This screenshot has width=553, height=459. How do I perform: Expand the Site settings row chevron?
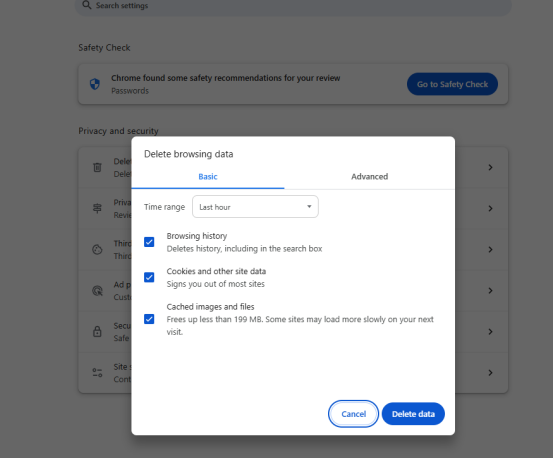(490, 373)
